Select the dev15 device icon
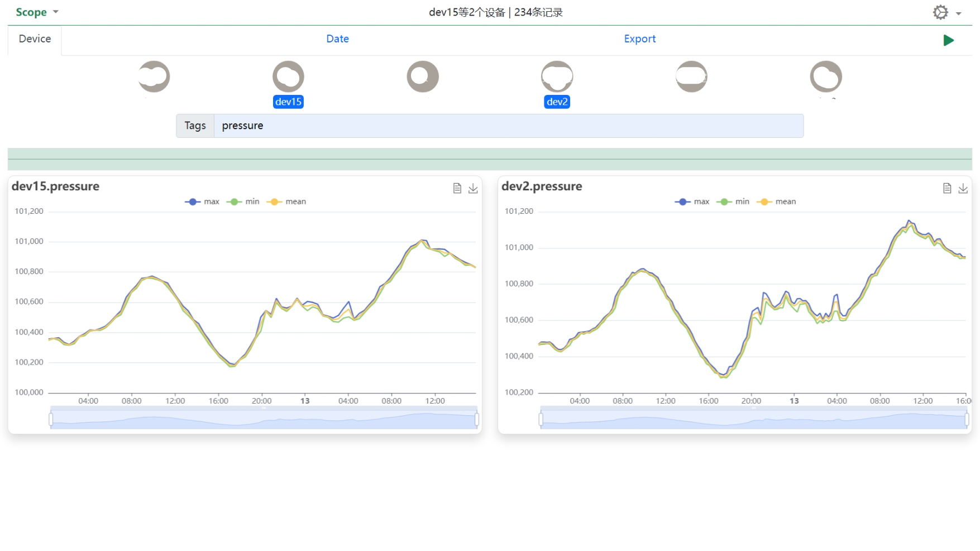This screenshot has height=551, width=980. pos(288,76)
